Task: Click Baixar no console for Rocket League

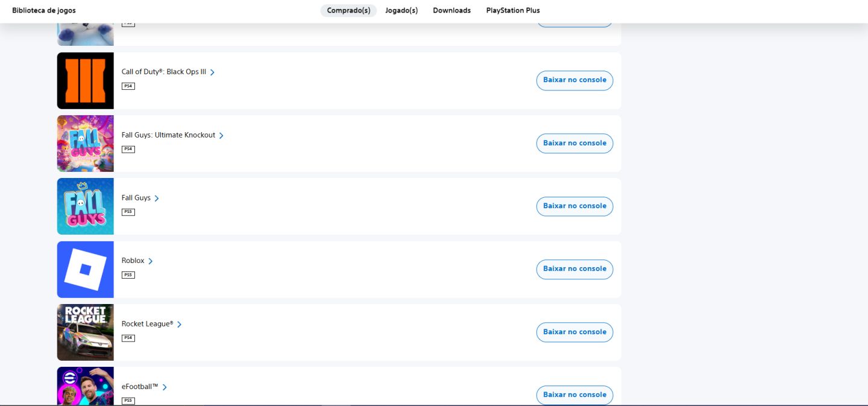Action: tap(574, 332)
